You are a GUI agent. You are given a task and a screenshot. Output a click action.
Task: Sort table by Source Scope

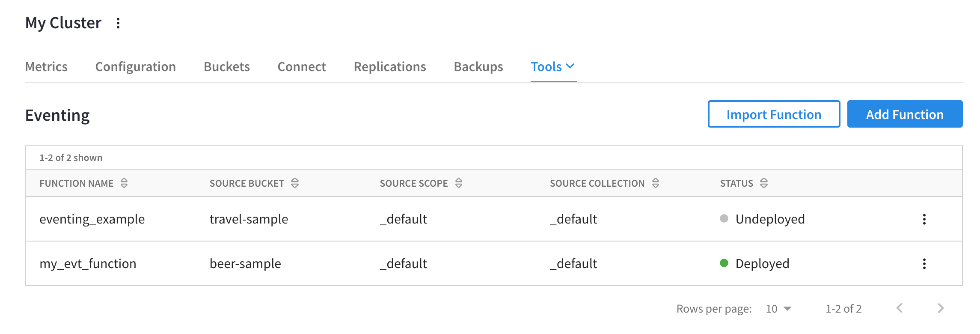(459, 183)
